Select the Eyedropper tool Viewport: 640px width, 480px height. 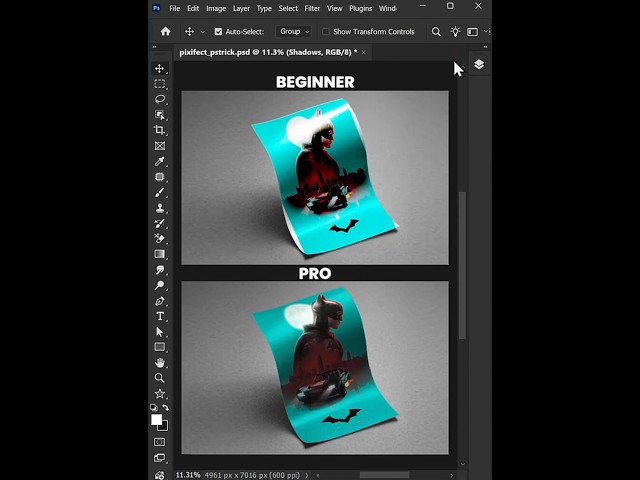pyautogui.click(x=160, y=161)
